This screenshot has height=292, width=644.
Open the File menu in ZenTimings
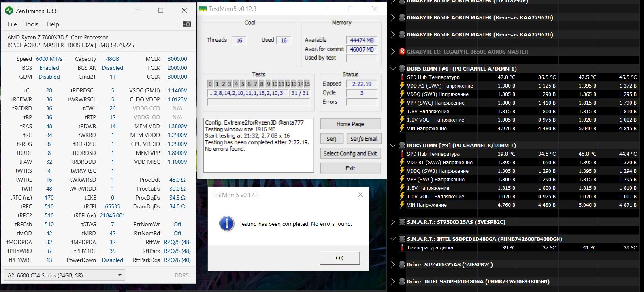point(12,24)
